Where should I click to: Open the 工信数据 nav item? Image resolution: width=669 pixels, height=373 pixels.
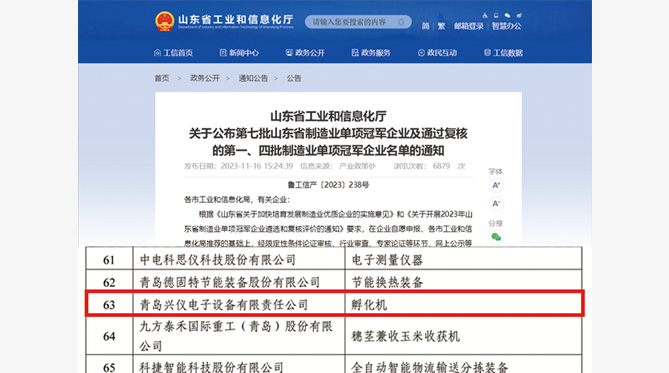(x=503, y=53)
